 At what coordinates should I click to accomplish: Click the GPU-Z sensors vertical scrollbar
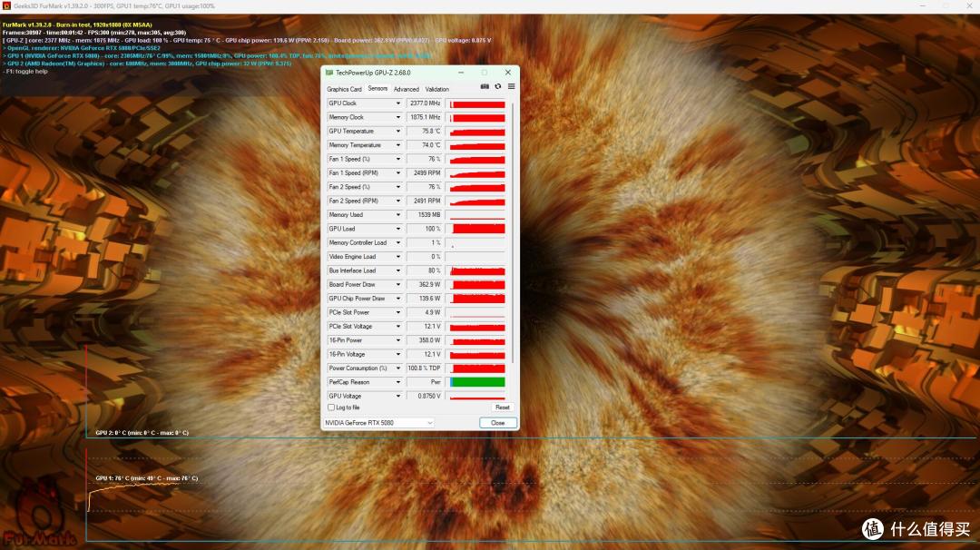click(x=513, y=231)
